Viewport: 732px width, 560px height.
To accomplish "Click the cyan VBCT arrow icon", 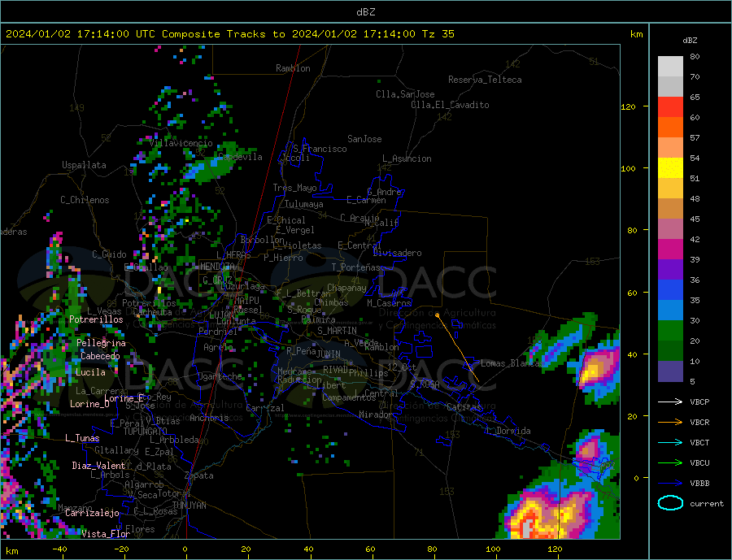I will 670,442.
